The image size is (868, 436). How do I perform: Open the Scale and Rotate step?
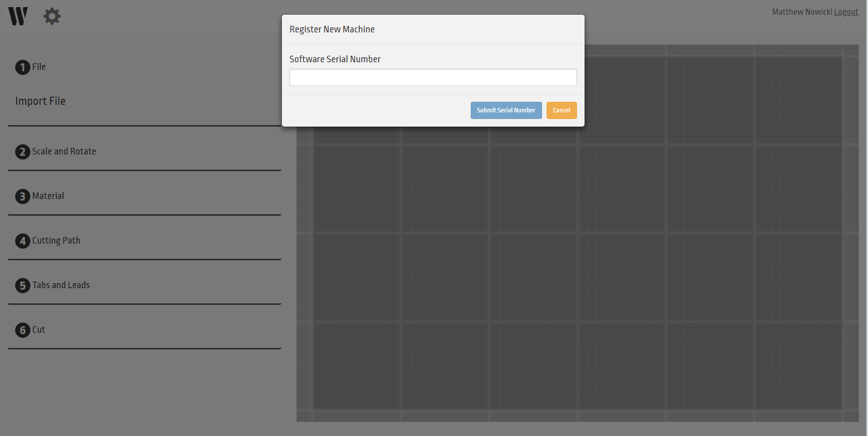[x=64, y=151]
